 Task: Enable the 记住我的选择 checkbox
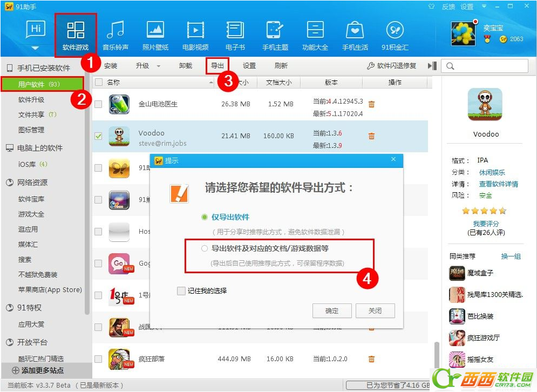tap(181, 291)
